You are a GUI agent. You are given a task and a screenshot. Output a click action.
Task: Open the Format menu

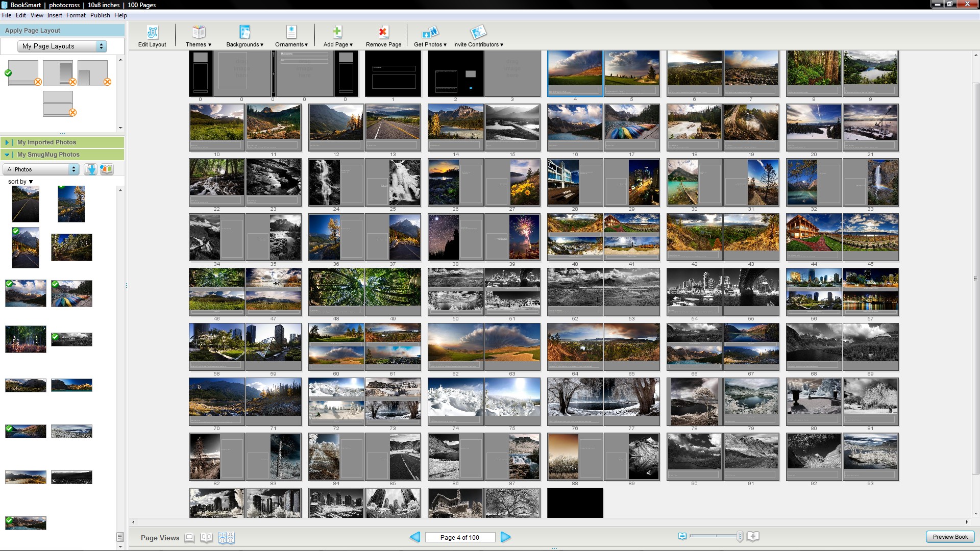[76, 15]
